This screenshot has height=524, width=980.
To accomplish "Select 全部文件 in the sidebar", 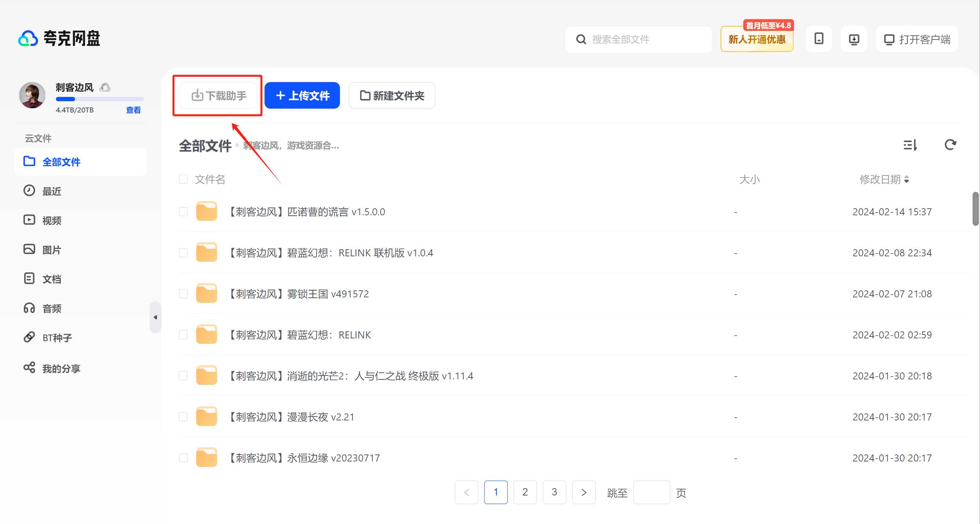I will 80,162.
